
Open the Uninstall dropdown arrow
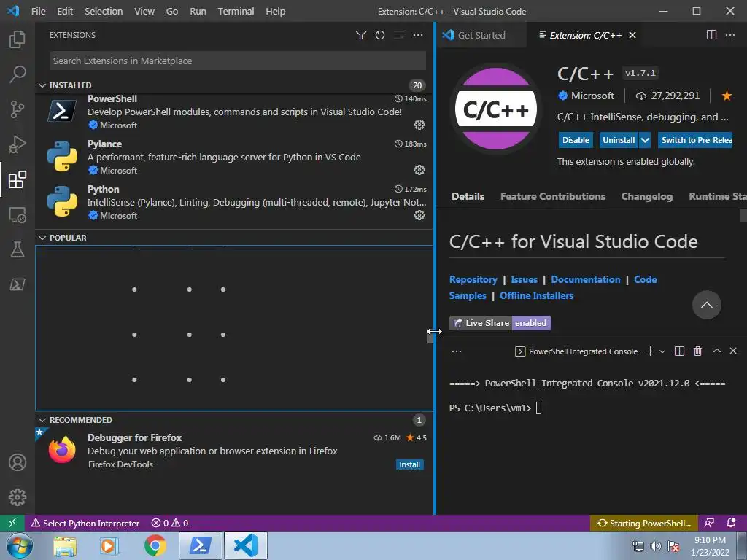(x=645, y=140)
